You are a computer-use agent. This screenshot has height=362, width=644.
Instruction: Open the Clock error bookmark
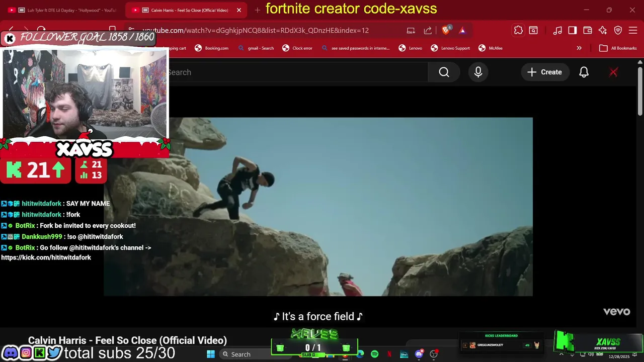pyautogui.click(x=297, y=48)
